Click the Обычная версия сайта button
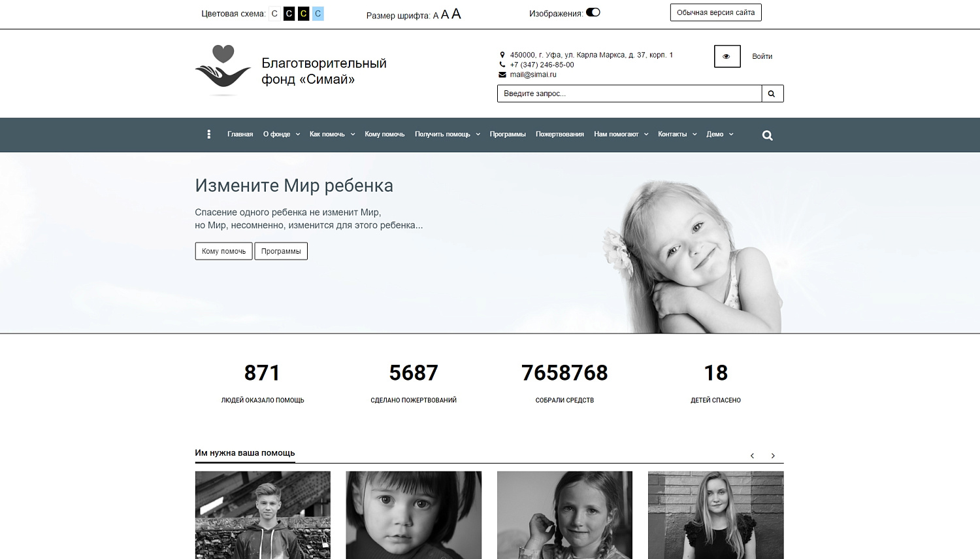This screenshot has height=559, width=980. click(x=716, y=12)
